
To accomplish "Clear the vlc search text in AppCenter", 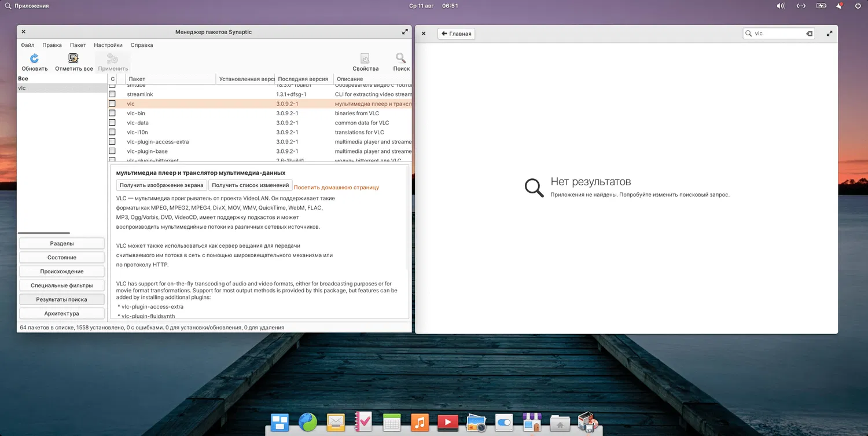I will tap(810, 34).
